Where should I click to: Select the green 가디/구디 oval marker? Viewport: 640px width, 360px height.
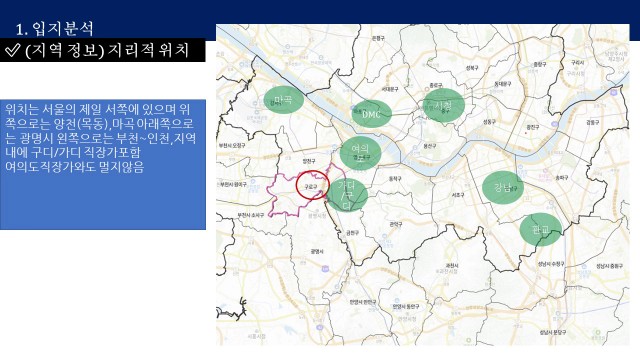(347, 195)
